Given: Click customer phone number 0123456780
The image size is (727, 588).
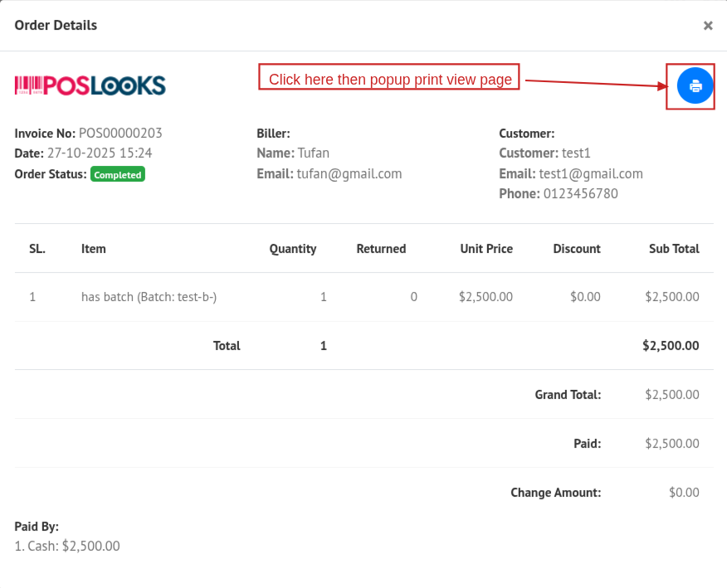Looking at the screenshot, I should pos(580,194).
